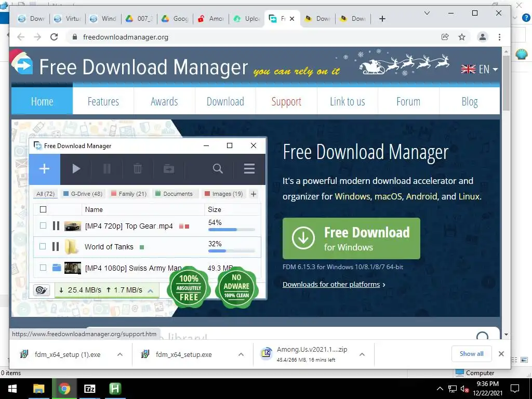
Task: Pause the Top Gear.mp4 download
Action: click(x=56, y=225)
